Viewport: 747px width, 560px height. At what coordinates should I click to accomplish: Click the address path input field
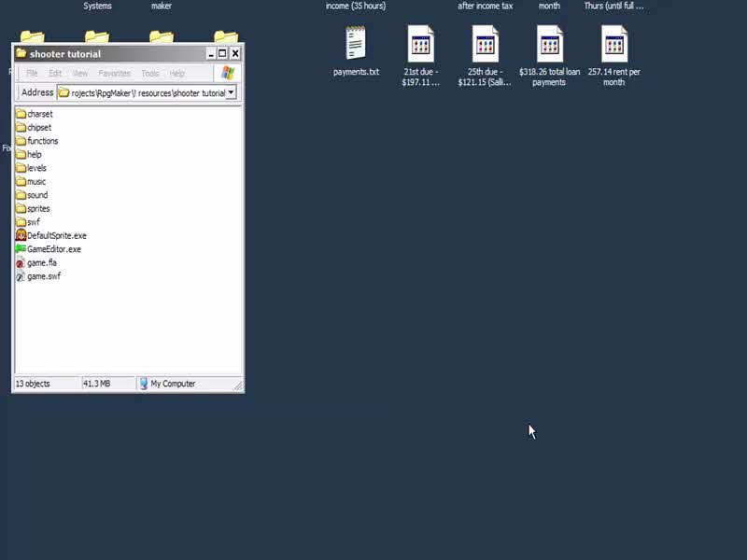pyautogui.click(x=145, y=92)
